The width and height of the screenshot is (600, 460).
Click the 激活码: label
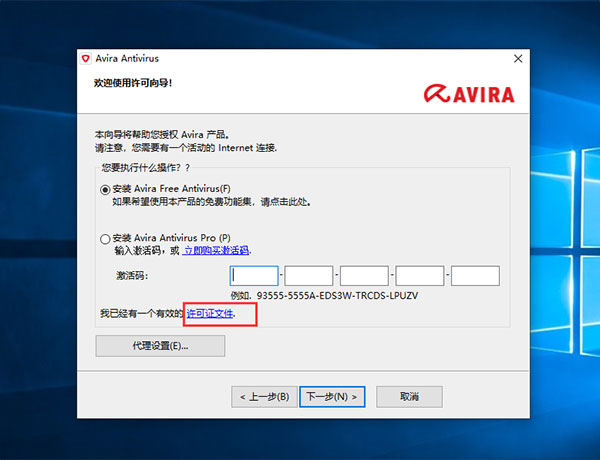tap(132, 276)
